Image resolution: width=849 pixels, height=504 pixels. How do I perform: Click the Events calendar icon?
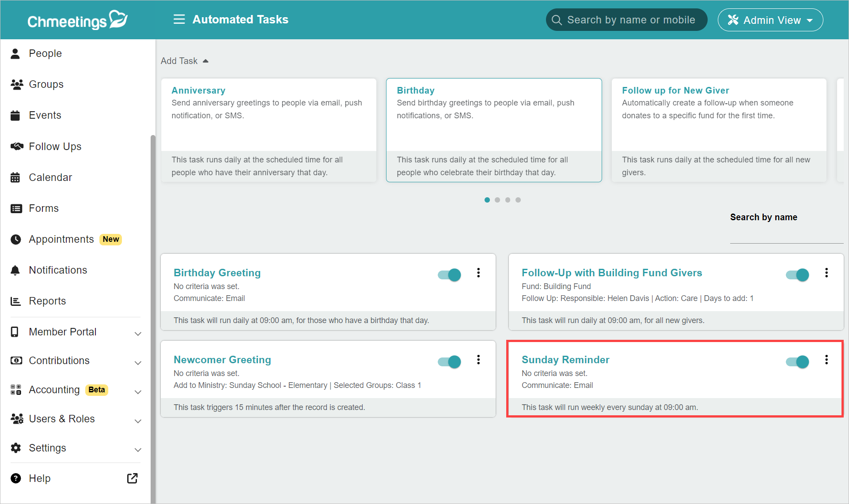[x=15, y=115]
